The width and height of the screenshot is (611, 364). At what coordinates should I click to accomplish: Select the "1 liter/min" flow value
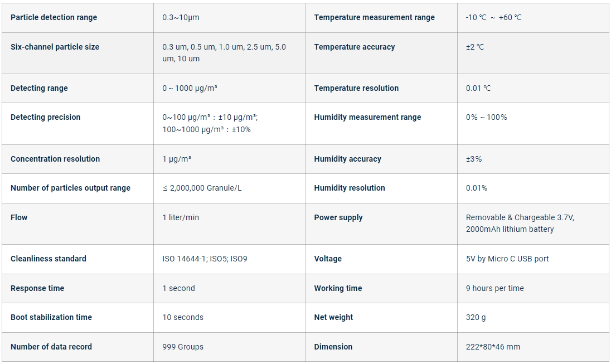181,217
